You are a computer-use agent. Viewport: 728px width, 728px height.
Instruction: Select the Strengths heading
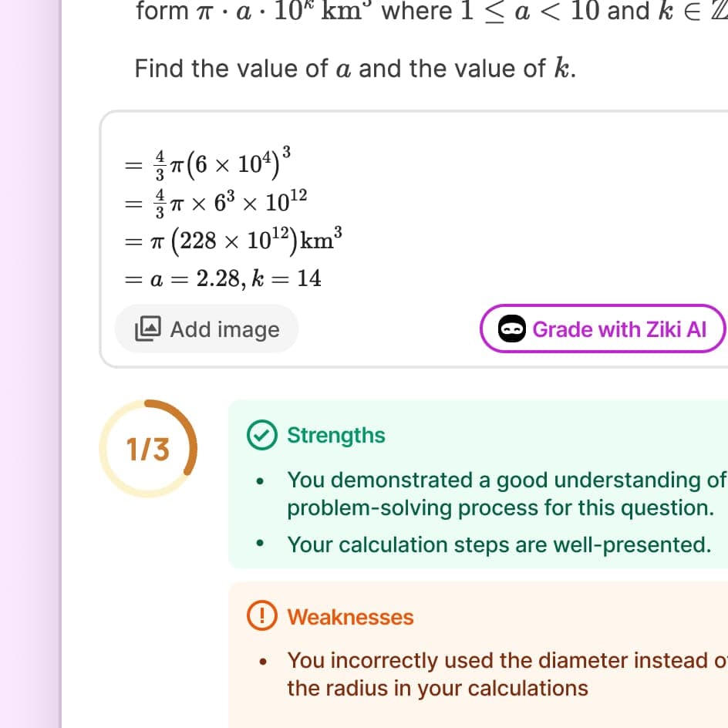[x=336, y=436]
